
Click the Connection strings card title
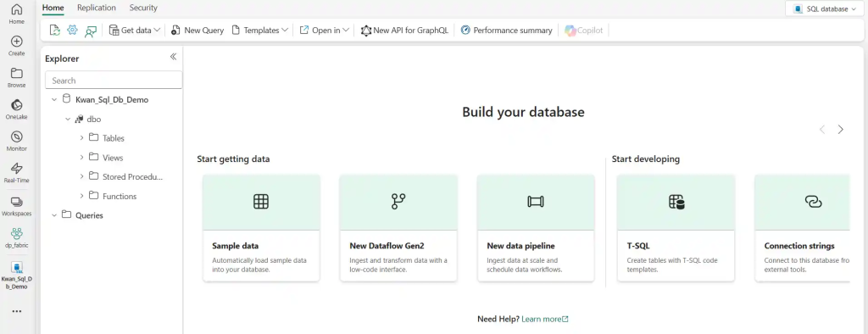click(799, 246)
